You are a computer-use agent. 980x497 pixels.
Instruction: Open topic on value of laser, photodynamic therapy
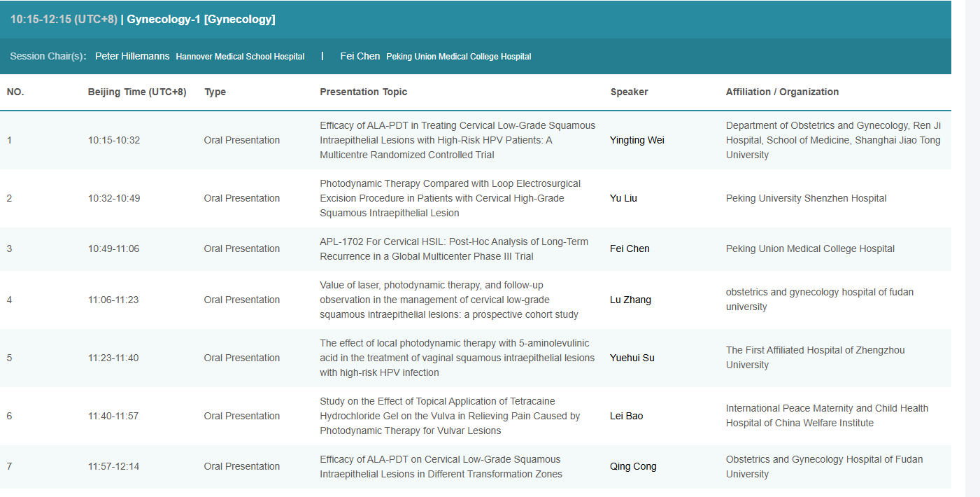tap(449, 300)
